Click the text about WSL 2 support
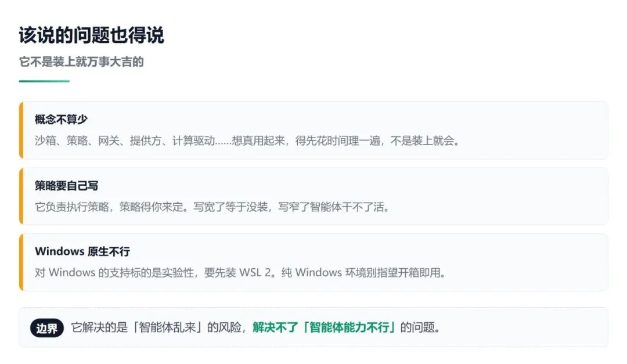This screenshot has width=627, height=364. pos(240,273)
